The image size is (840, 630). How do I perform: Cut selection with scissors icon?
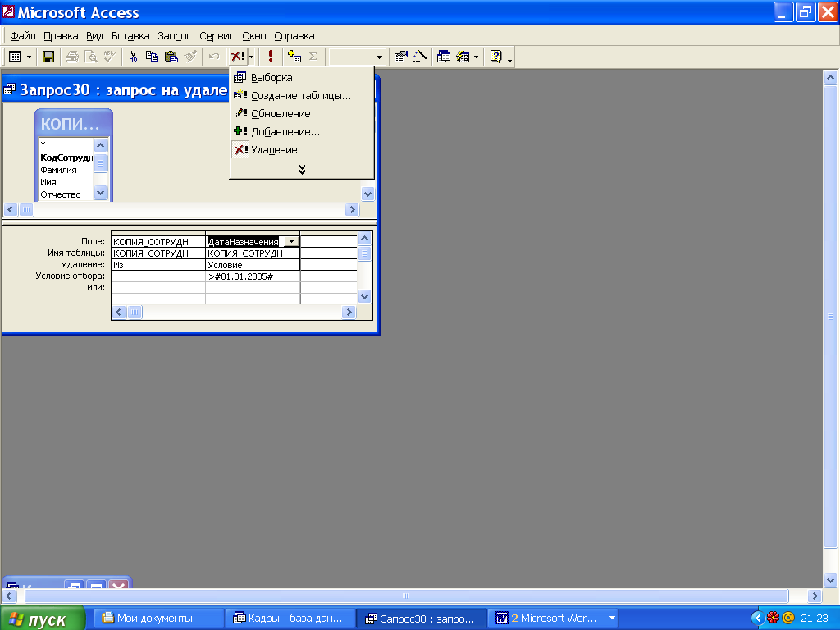coord(134,57)
